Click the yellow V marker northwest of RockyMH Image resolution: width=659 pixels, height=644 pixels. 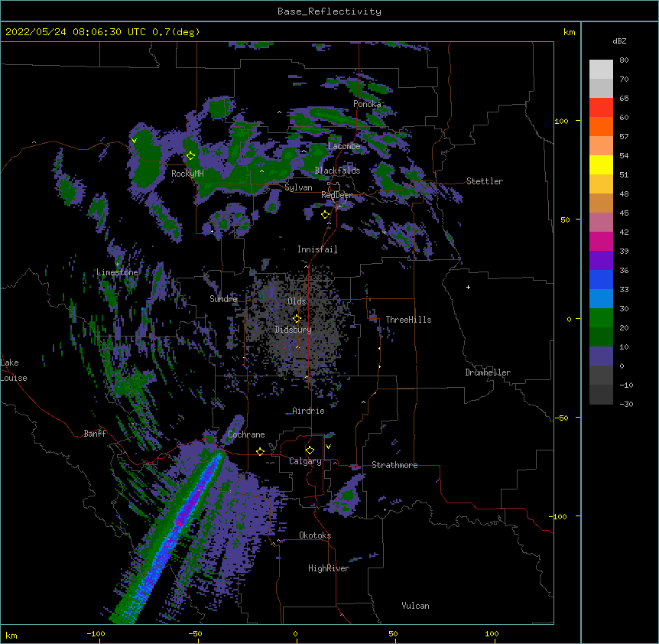(134, 141)
